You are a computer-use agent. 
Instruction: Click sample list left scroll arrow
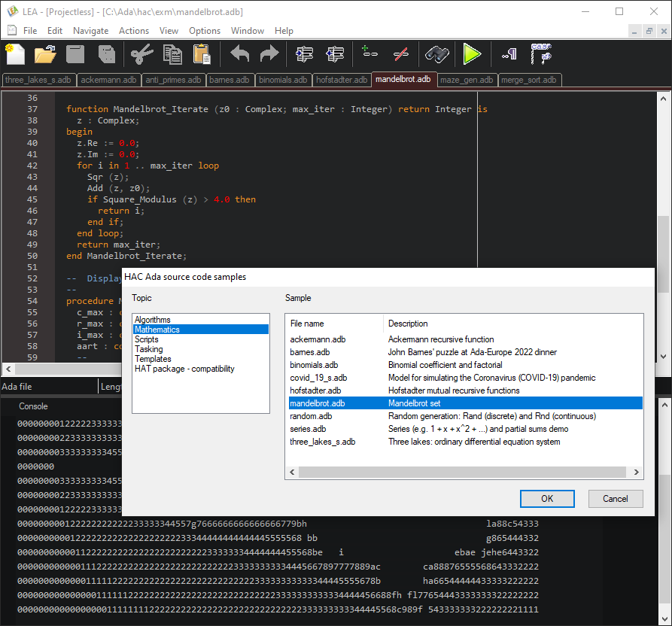point(292,473)
